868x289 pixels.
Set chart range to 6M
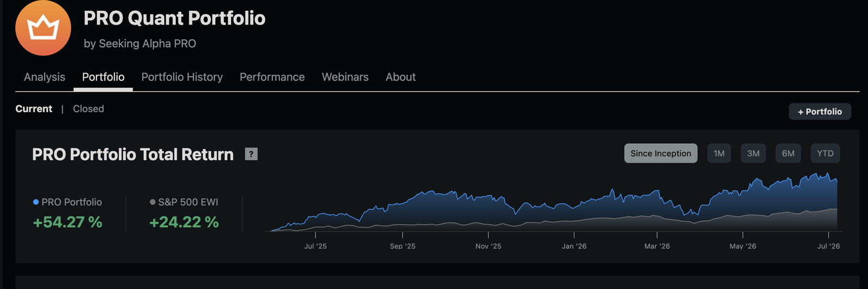tap(788, 153)
